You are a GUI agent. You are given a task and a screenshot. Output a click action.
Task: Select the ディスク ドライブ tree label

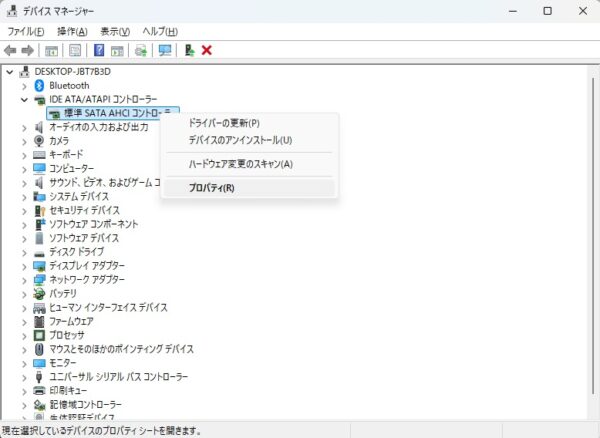coord(77,252)
